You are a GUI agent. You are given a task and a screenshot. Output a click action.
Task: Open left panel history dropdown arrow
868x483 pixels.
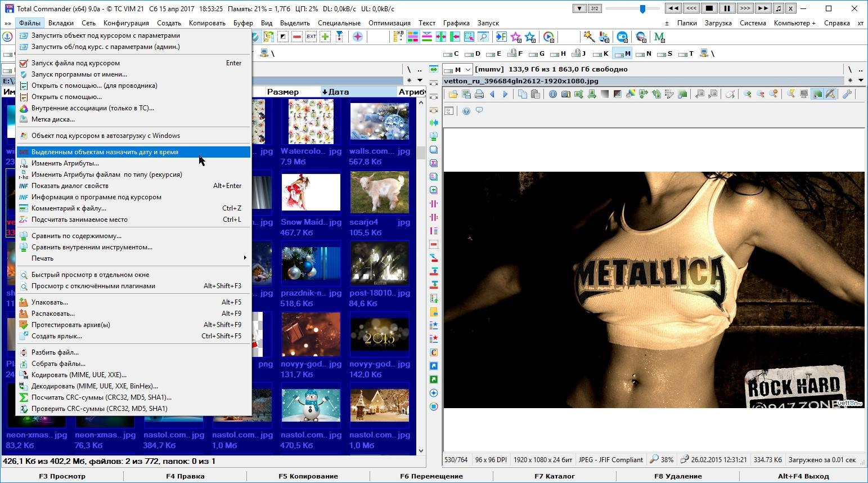pyautogui.click(x=421, y=80)
